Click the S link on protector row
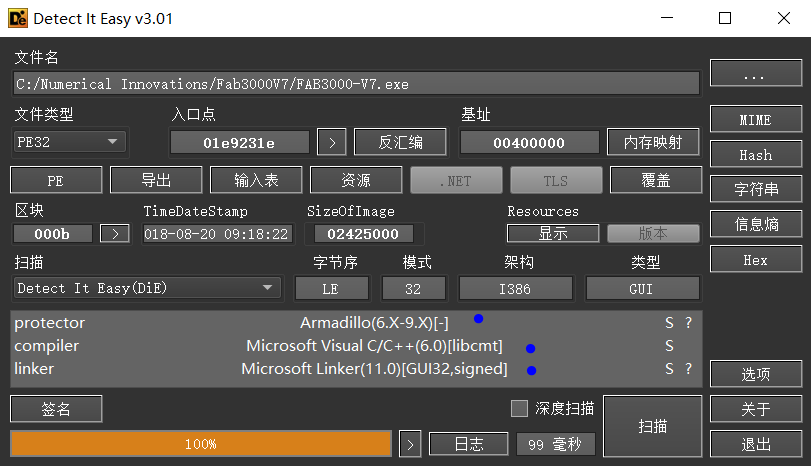Image resolution: width=811 pixels, height=466 pixels. pyautogui.click(x=669, y=323)
